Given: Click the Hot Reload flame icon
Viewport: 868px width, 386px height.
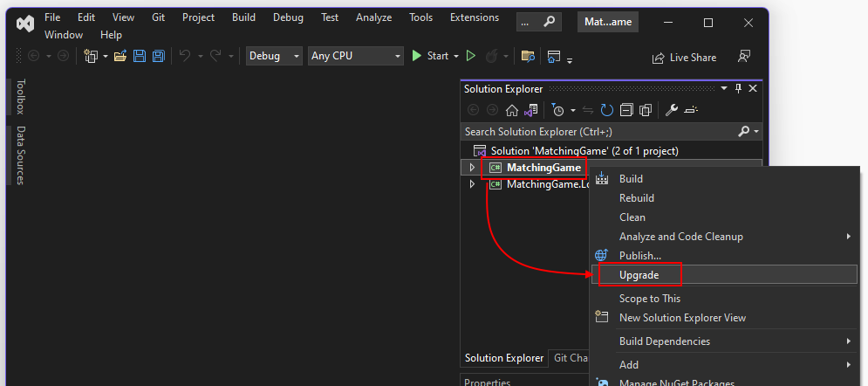Looking at the screenshot, I should coord(491,56).
